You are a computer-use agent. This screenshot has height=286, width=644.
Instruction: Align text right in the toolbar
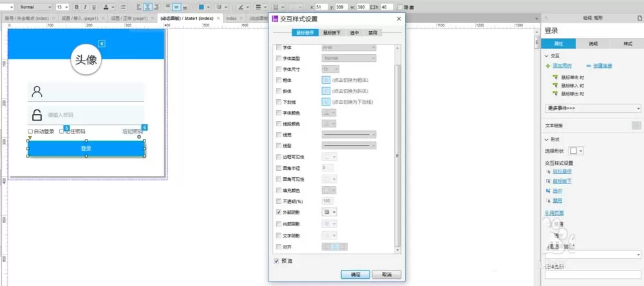coord(156,7)
